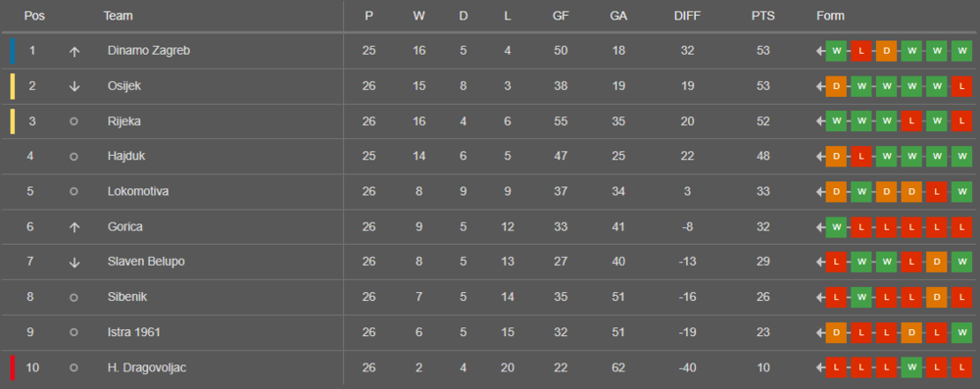This screenshot has width=980, height=389.
Task: Click the red marker beside position 10
Action: coord(12,367)
